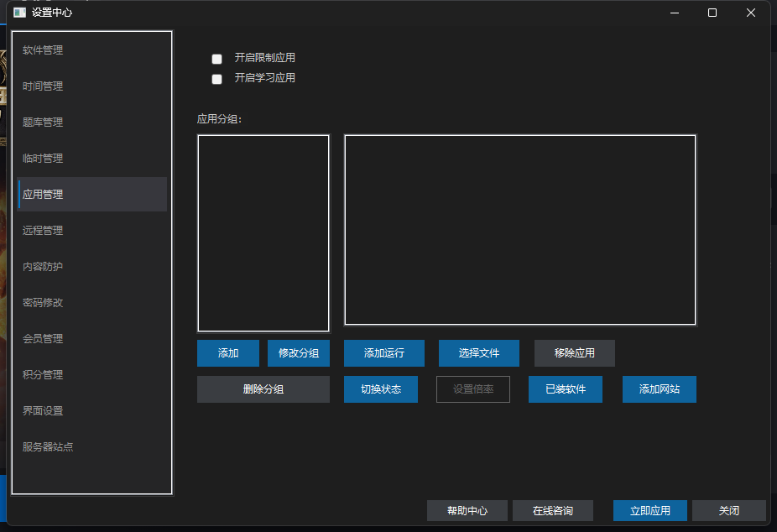Screen dimensions: 777x532
Task: Go to 临时管理 settings page
Action: (91, 159)
